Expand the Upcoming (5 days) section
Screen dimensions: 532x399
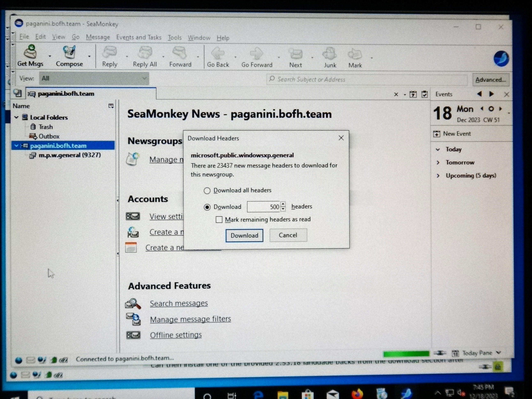pos(438,176)
